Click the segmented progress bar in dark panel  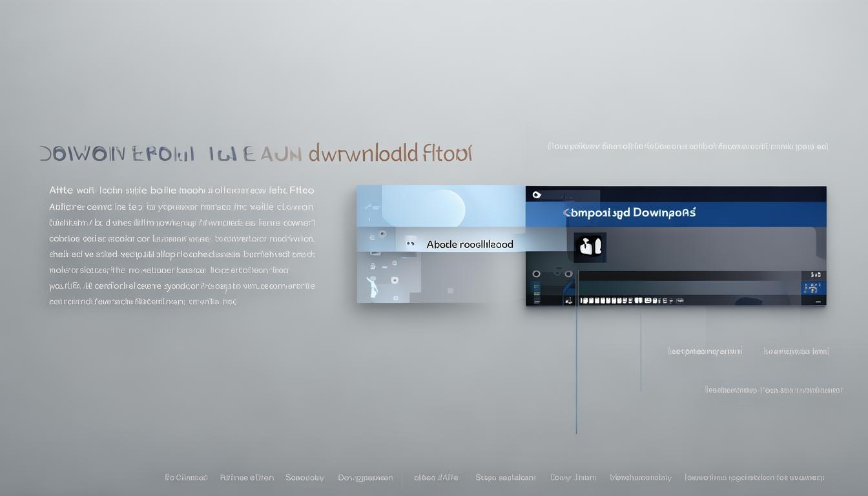pyautogui.click(x=630, y=300)
